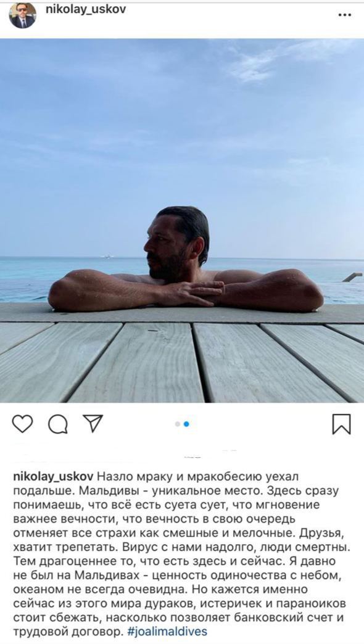Share post using paper plane icon
This screenshot has height=644, width=364.
[93, 423]
